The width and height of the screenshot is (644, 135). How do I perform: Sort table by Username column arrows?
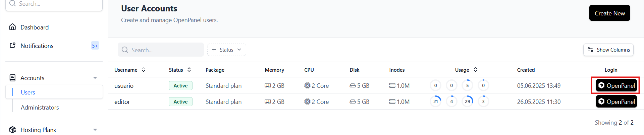point(144,70)
